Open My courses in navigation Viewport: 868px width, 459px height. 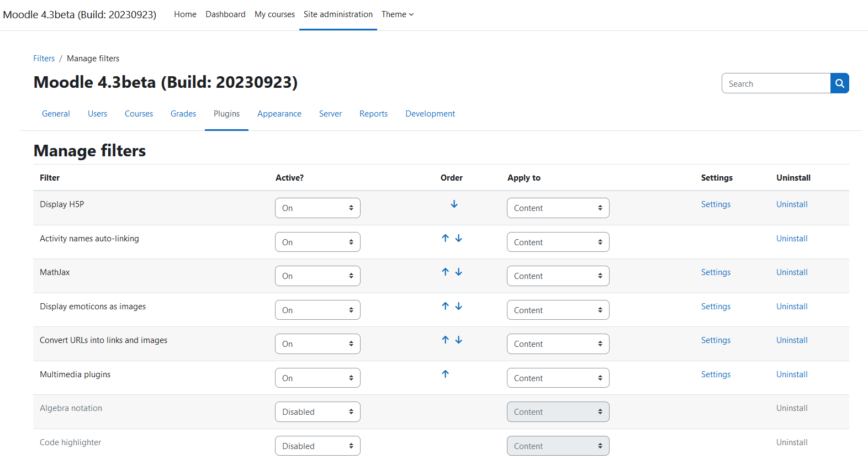coord(274,14)
